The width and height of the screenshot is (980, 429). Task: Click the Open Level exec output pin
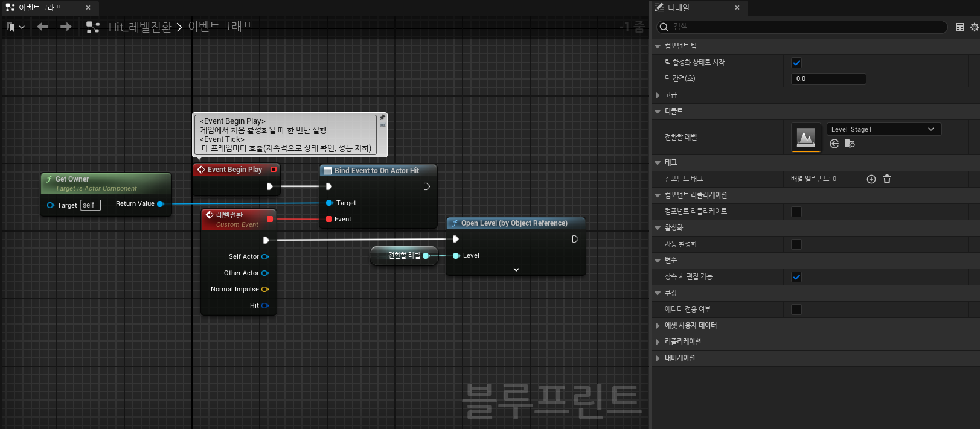click(x=575, y=239)
